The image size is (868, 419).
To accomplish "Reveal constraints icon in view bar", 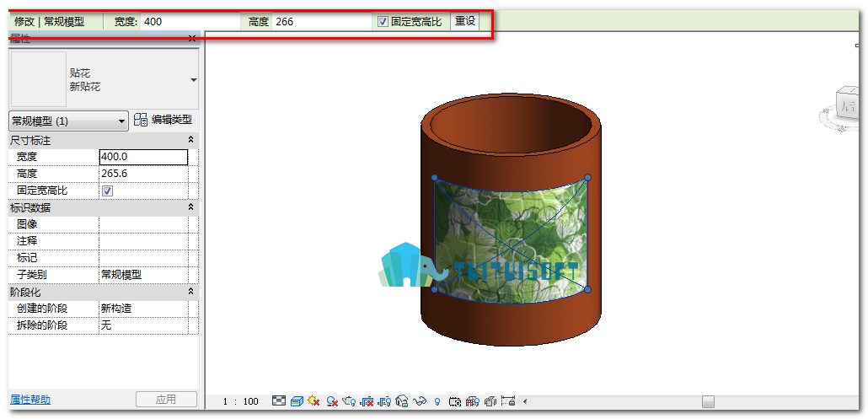I will point(508,401).
